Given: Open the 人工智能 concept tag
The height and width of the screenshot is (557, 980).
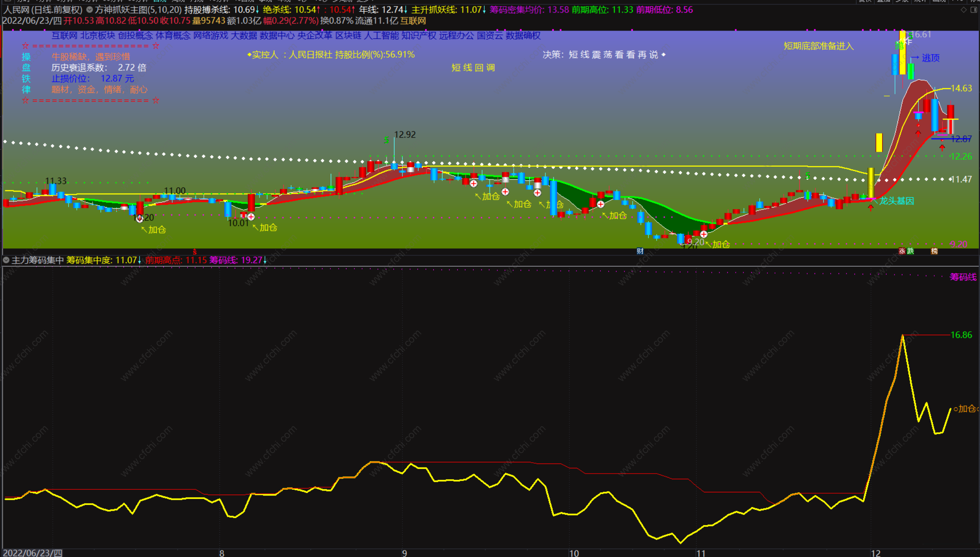Looking at the screenshot, I should pos(381,35).
